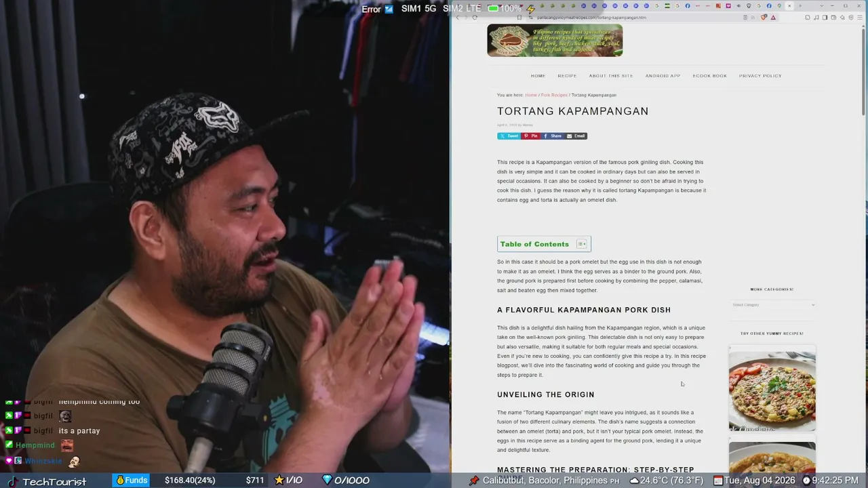Send the recipe using the Email button

point(576,136)
